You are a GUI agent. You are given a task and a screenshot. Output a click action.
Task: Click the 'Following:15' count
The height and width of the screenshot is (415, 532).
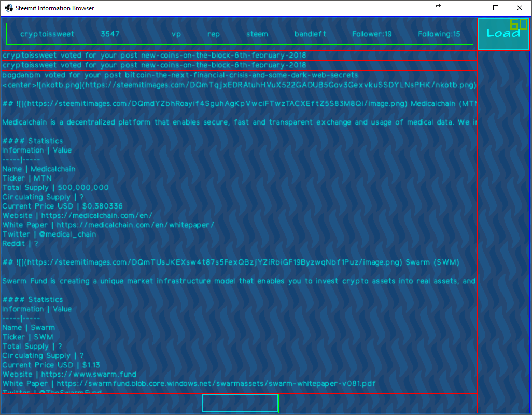click(439, 34)
